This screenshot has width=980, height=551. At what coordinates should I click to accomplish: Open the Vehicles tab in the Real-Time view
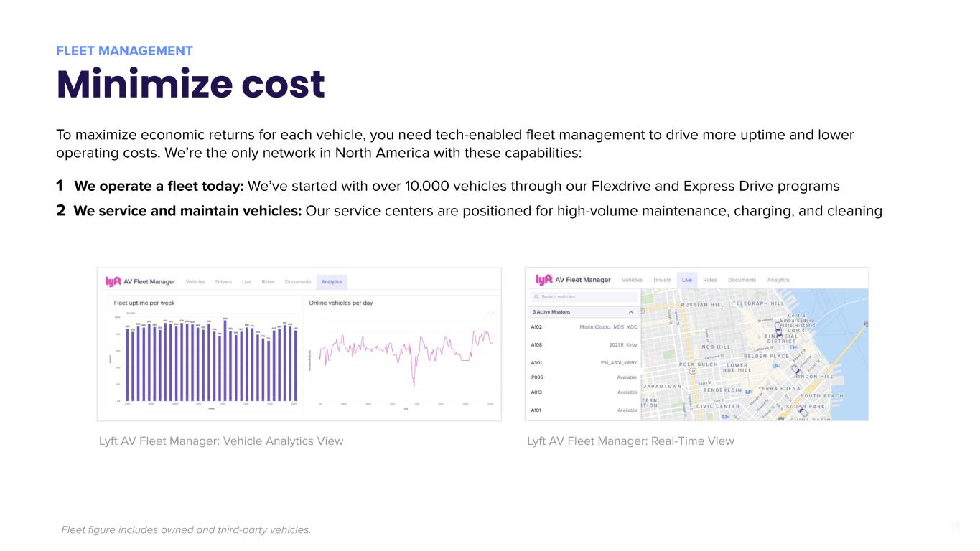pyautogui.click(x=632, y=280)
